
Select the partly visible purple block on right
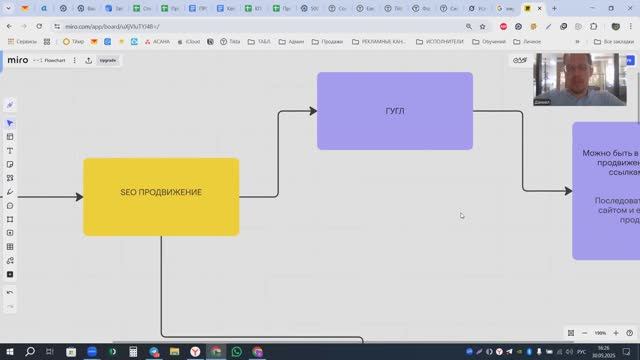606,191
